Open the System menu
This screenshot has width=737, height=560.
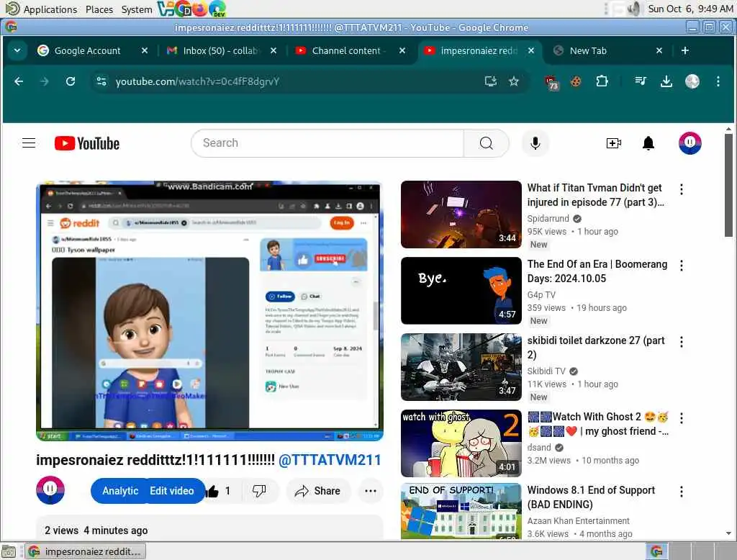point(136,9)
